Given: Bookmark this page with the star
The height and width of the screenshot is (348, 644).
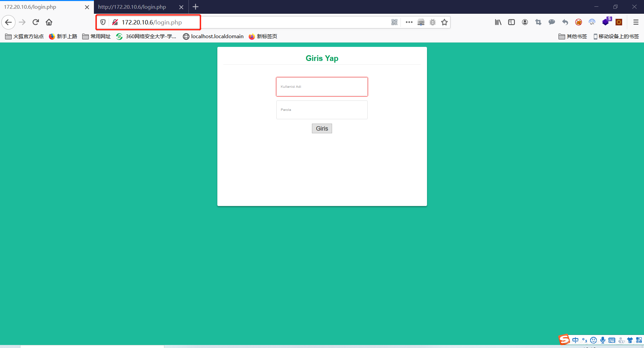Looking at the screenshot, I should click(x=444, y=22).
